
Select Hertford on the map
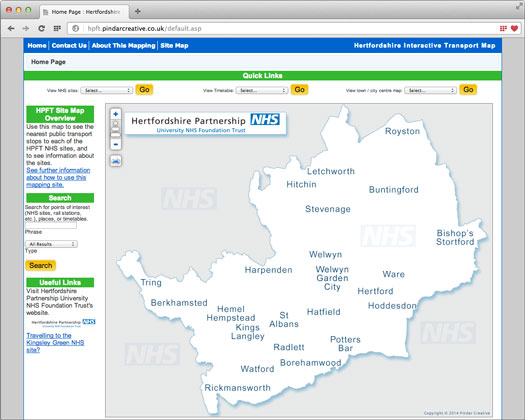pyautogui.click(x=375, y=291)
